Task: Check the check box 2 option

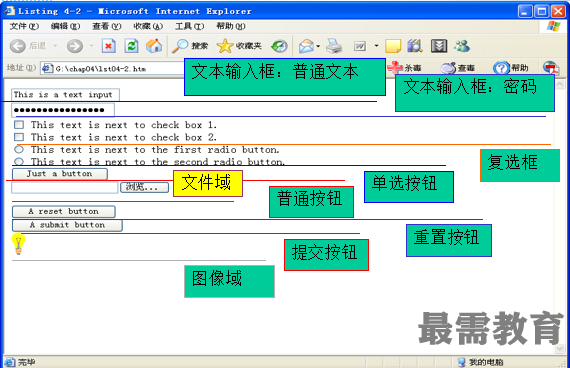Action: 19,137
